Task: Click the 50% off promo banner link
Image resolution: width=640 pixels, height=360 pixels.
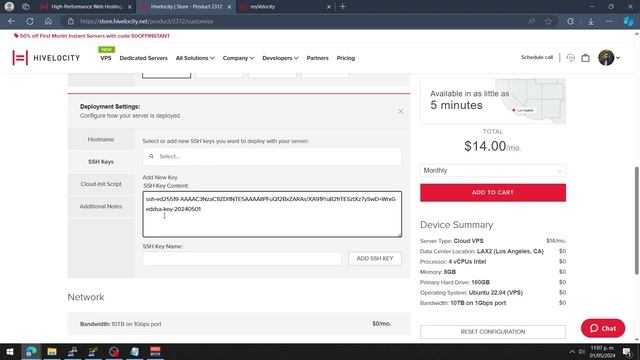Action: click(x=92, y=36)
